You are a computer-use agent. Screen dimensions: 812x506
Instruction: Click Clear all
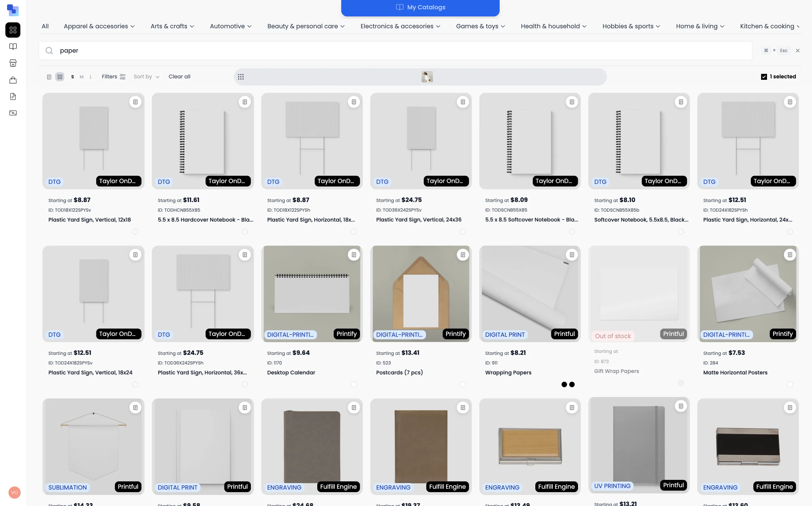click(179, 77)
